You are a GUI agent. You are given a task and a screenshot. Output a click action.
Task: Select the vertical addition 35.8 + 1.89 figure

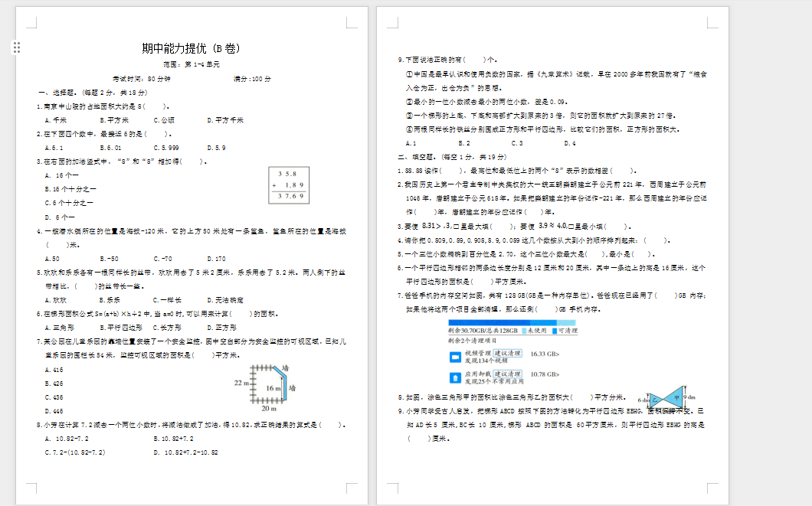288,185
